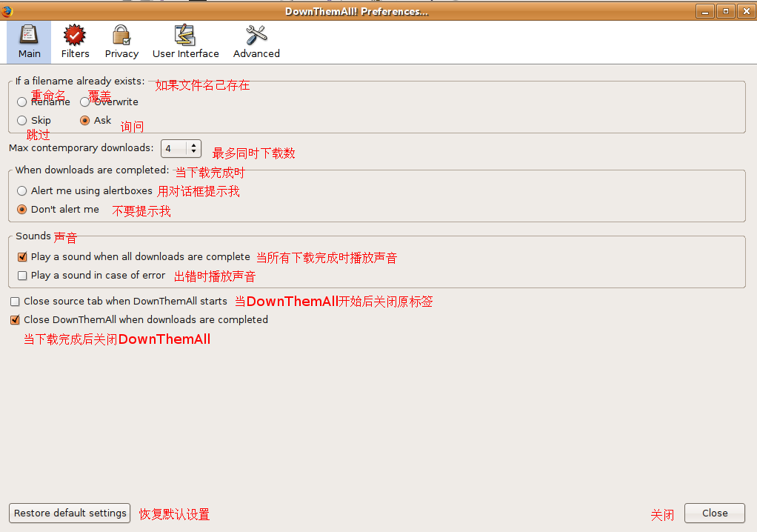Enable play a sound in case of error

coord(22,276)
